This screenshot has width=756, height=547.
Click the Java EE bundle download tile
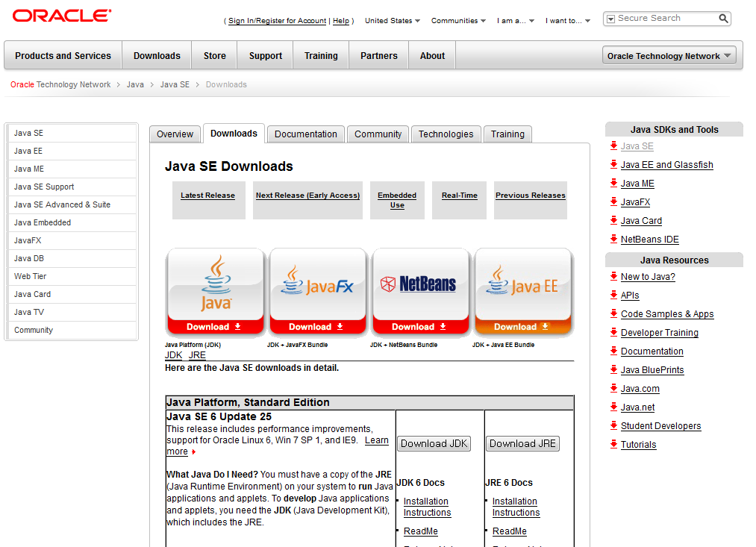[523, 292]
